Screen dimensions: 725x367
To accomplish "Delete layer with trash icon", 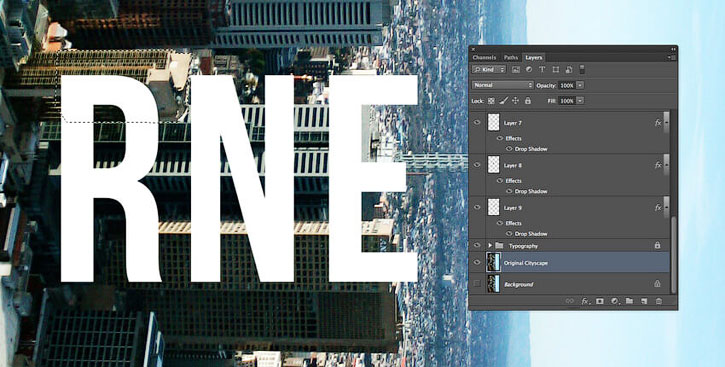I will (659, 301).
